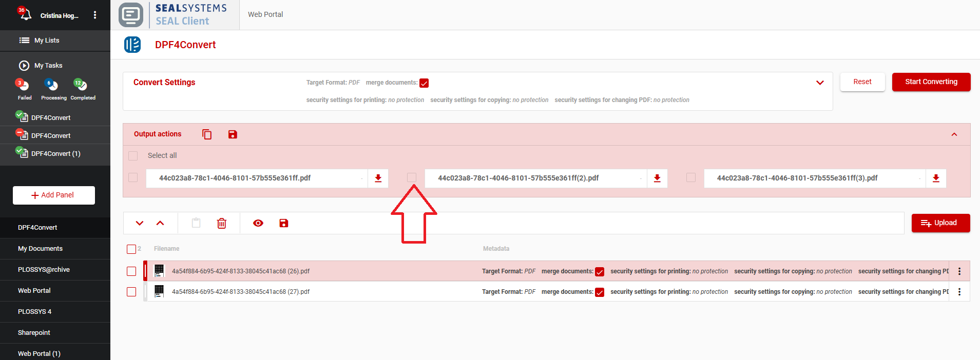The width and height of the screenshot is (980, 360).
Task: Click the Upload button
Action: click(x=940, y=223)
